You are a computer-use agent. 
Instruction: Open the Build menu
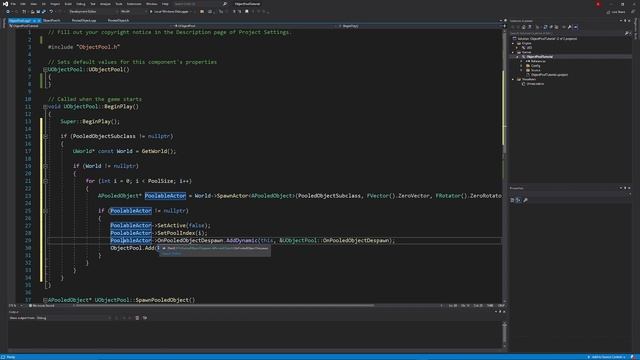(68, 4)
